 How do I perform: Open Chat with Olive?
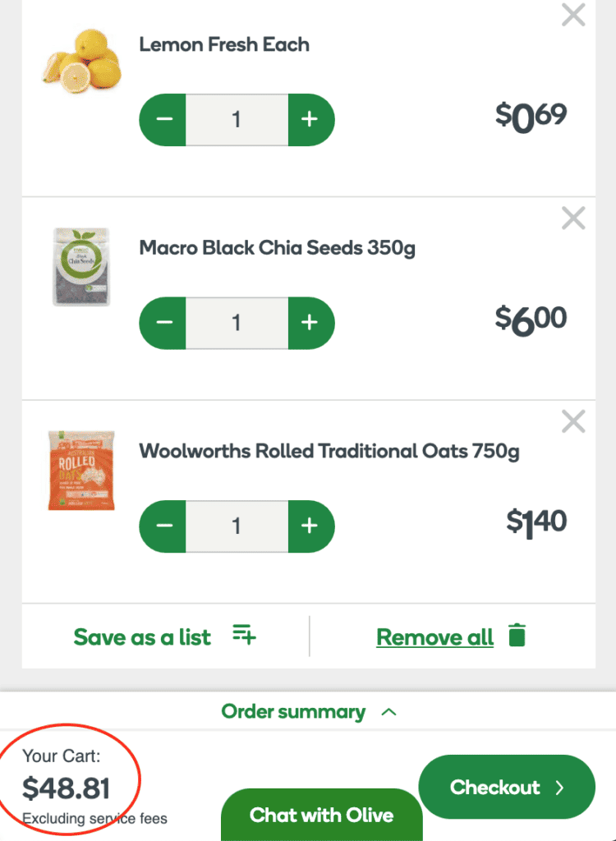click(321, 815)
